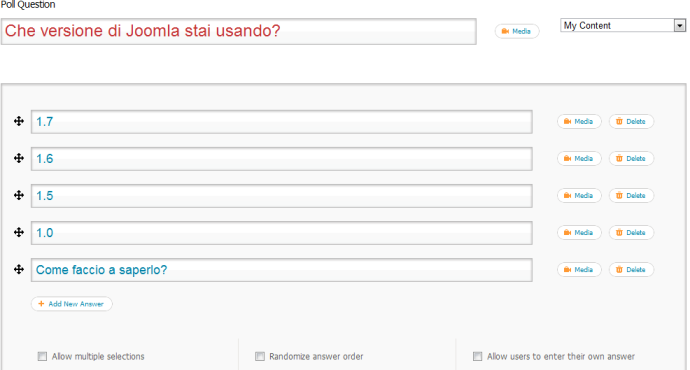Grab the move handle for answer 1.7
This screenshot has height=370, width=690.
click(19, 121)
